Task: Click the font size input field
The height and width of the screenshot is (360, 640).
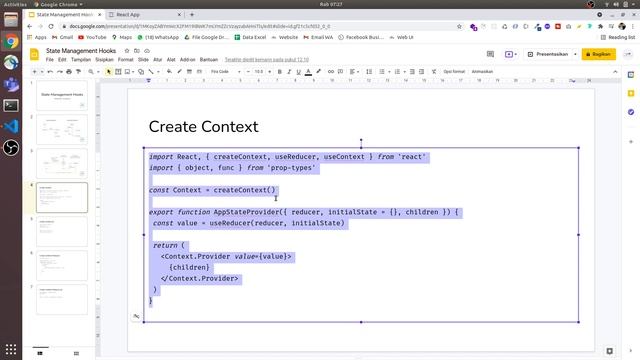Action: click(x=259, y=72)
